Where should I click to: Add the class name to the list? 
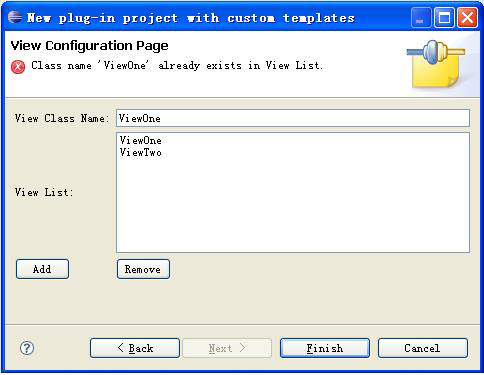(42, 269)
